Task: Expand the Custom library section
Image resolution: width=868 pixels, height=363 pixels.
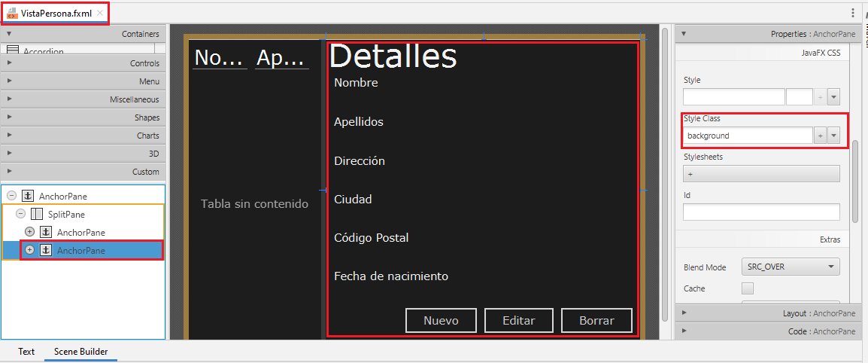Action: pos(83,172)
